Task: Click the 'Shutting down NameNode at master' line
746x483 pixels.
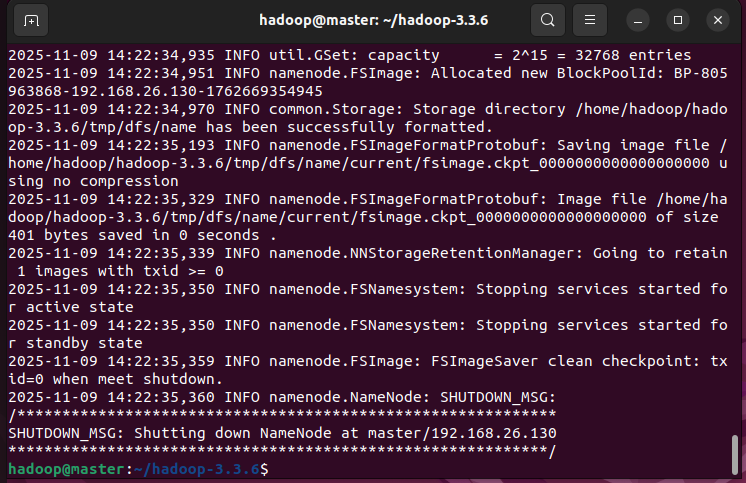Action: coord(282,433)
